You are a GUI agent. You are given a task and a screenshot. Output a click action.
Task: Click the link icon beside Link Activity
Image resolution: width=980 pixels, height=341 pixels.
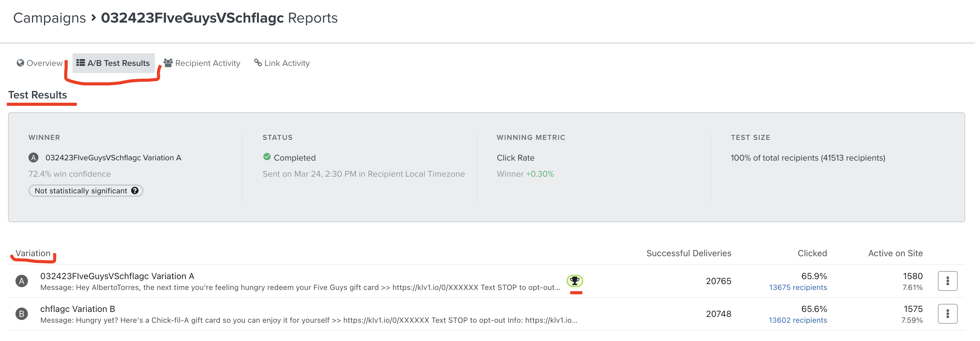pyautogui.click(x=258, y=63)
